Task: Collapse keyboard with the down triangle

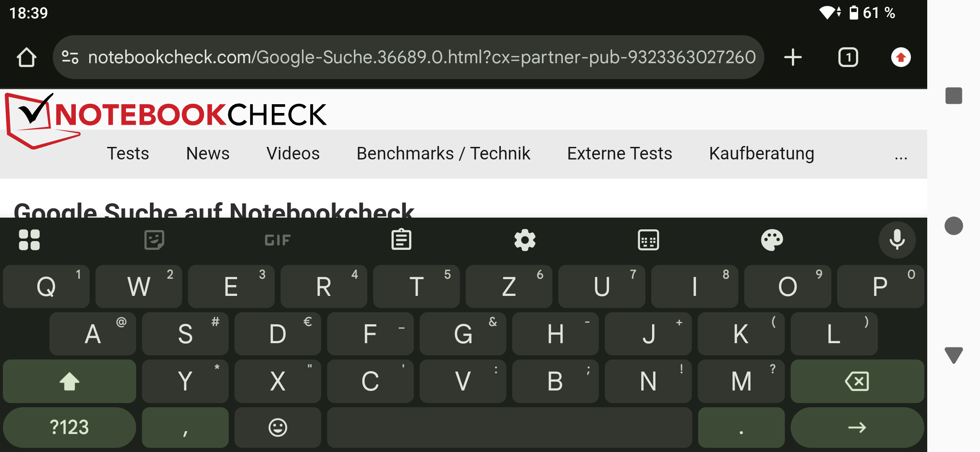Action: [954, 355]
